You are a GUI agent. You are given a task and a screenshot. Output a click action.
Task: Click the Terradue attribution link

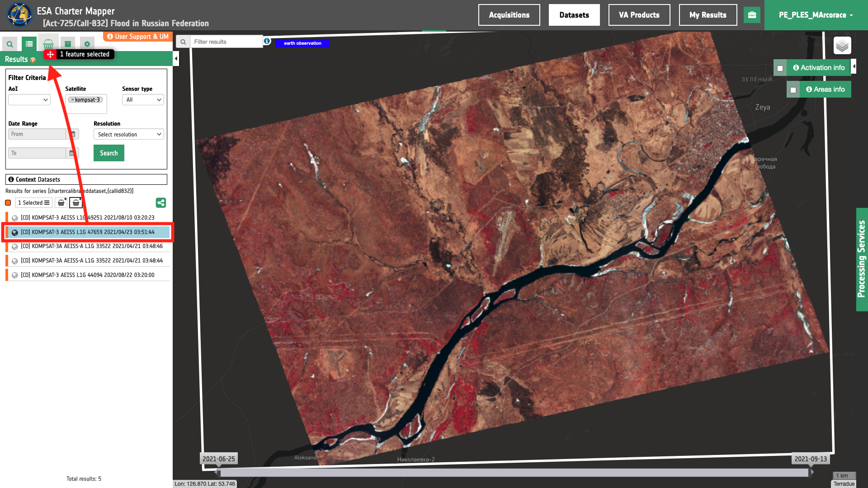click(844, 484)
